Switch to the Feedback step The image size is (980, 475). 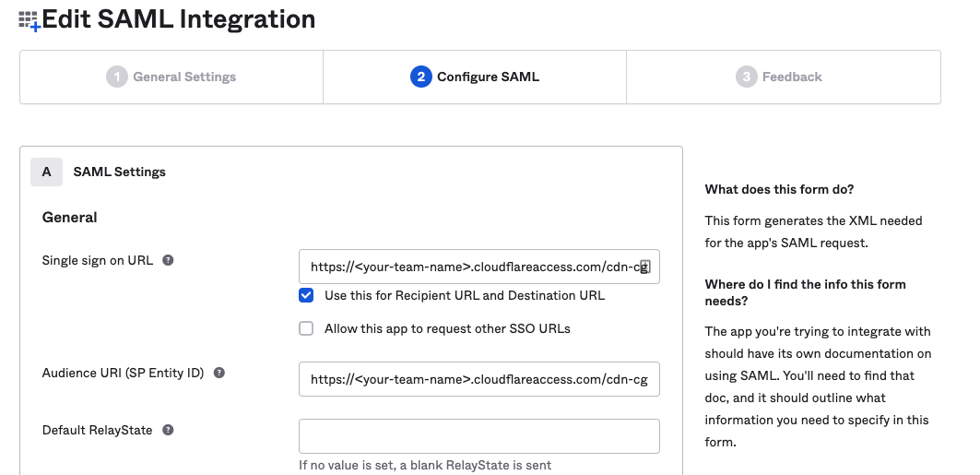click(x=782, y=77)
